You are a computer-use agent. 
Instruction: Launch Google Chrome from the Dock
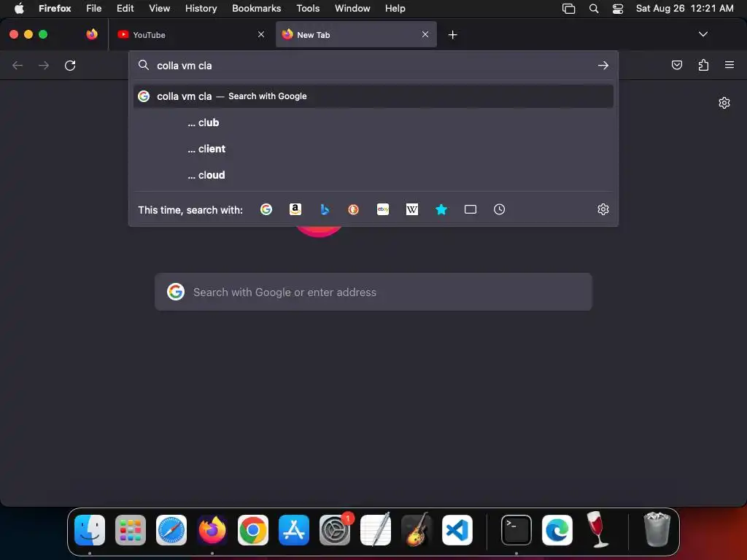253,529
